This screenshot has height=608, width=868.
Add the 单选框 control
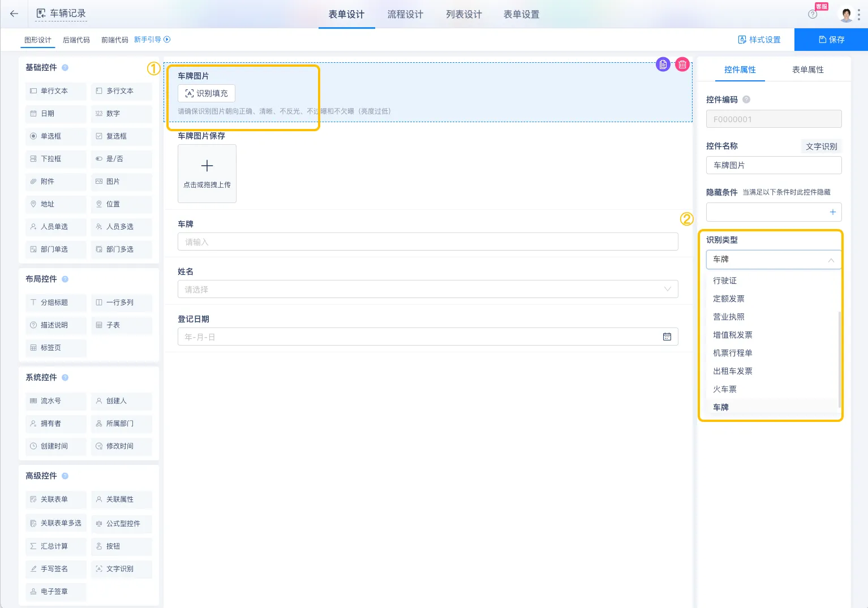click(x=56, y=136)
